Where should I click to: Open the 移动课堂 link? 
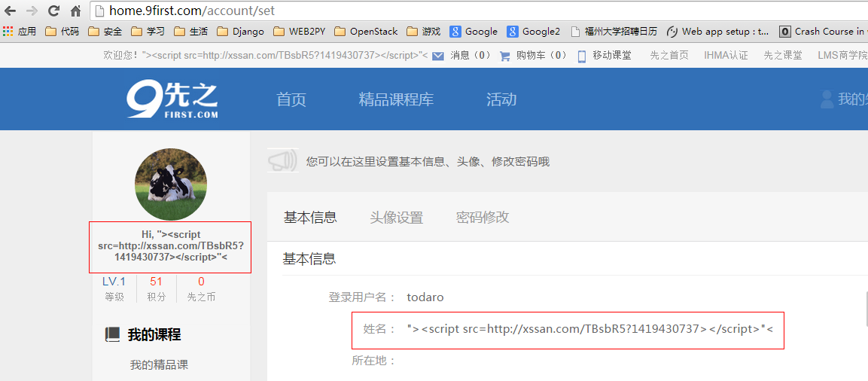(612, 56)
